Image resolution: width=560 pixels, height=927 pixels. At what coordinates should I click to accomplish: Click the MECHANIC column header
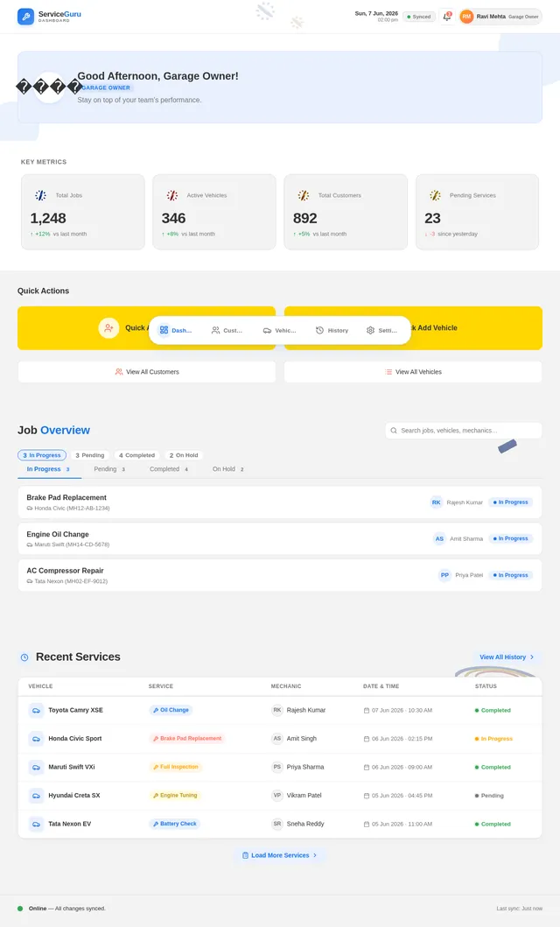pos(286,686)
